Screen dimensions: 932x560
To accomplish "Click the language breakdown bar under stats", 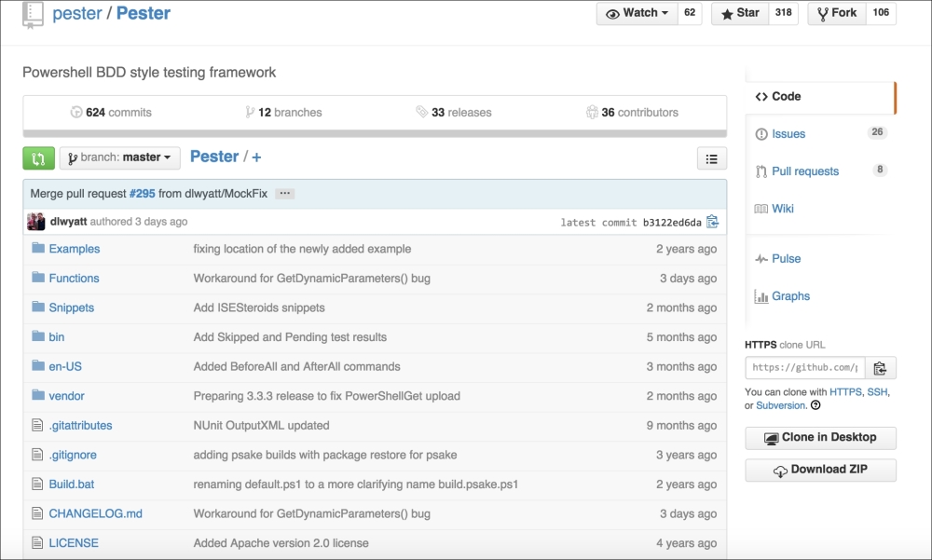I will coord(375,134).
